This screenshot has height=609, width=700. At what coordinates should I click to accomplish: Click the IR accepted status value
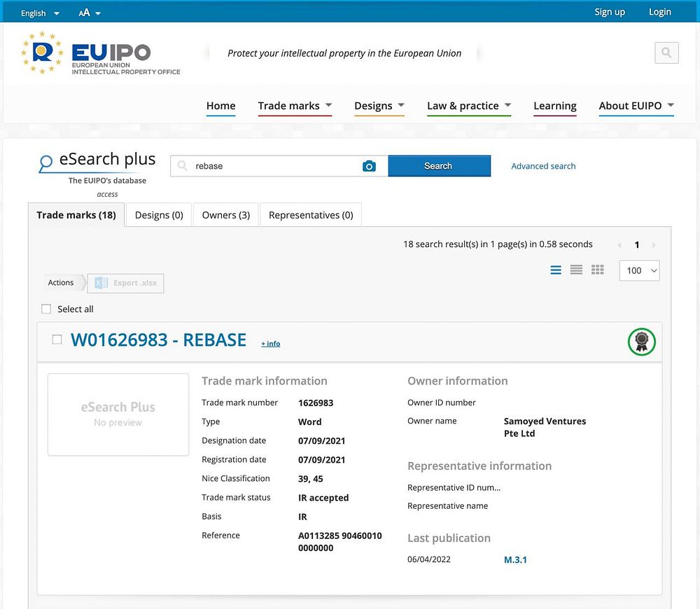323,498
